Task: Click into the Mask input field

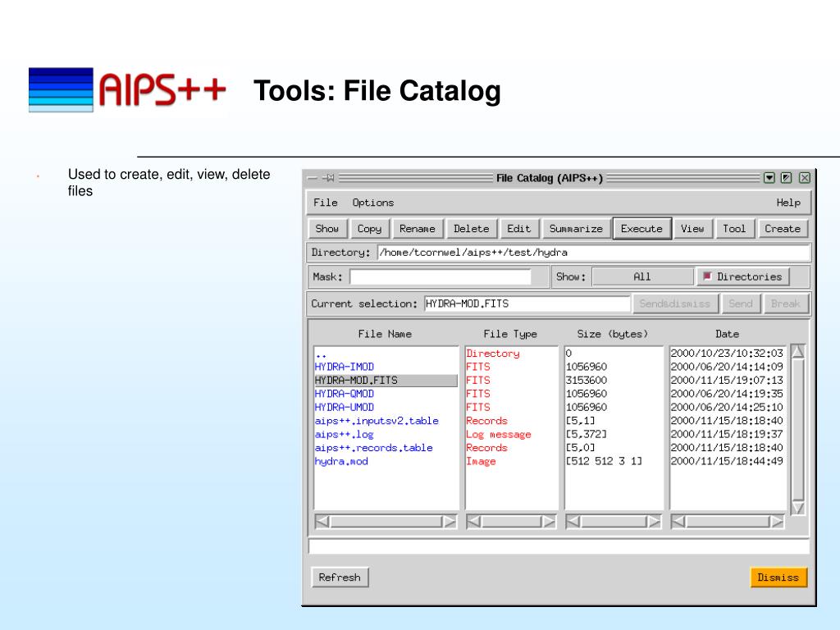Action: (441, 277)
